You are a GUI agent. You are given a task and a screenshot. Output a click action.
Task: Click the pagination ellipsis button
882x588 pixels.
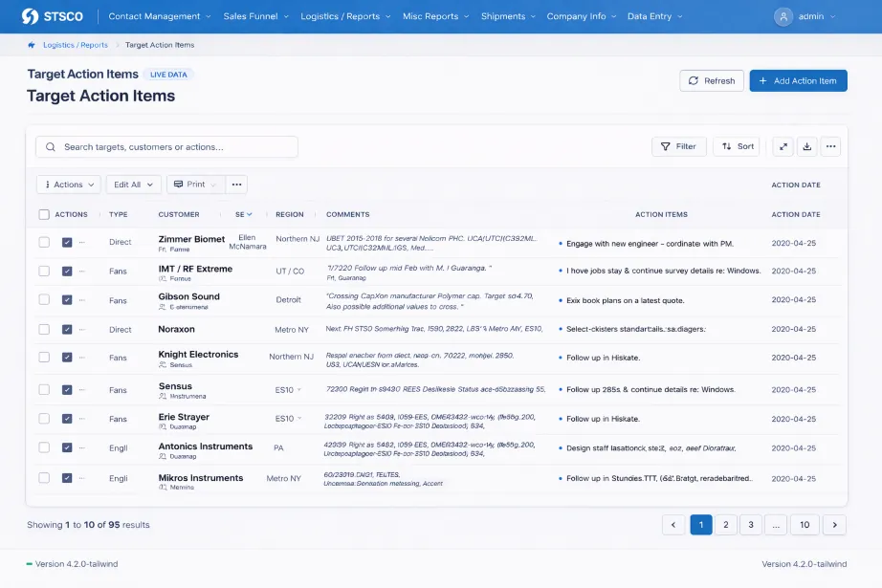click(x=776, y=525)
